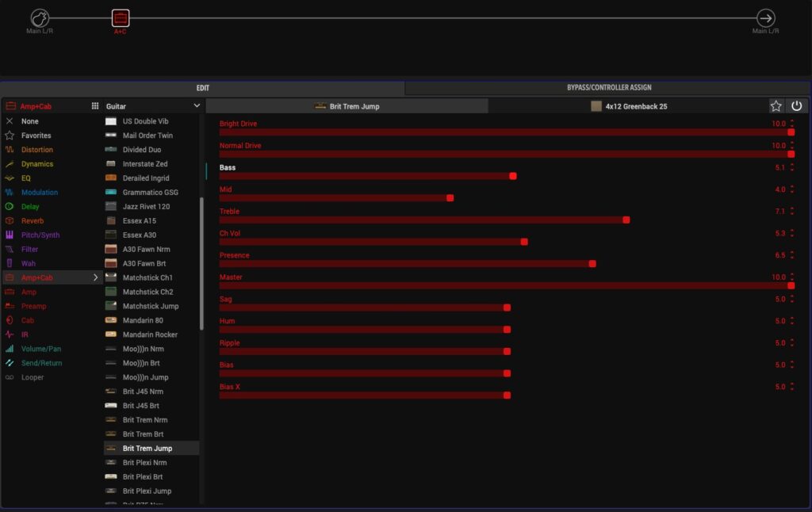The height and width of the screenshot is (512, 812).
Task: Click the Main L/R output arrow icon
Action: coord(765,17)
